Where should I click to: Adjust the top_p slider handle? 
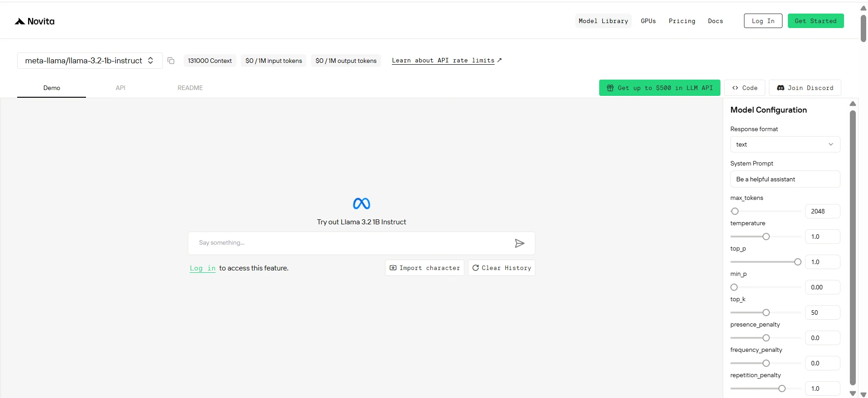coord(798,262)
